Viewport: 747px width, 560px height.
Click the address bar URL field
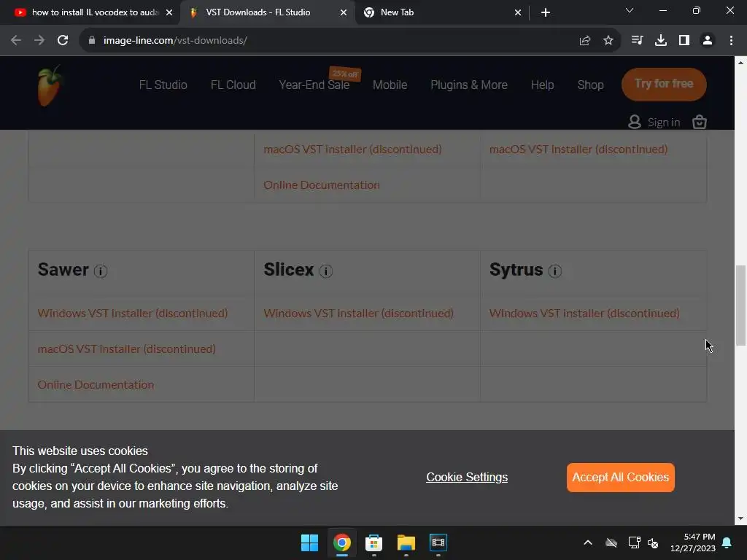333,41
